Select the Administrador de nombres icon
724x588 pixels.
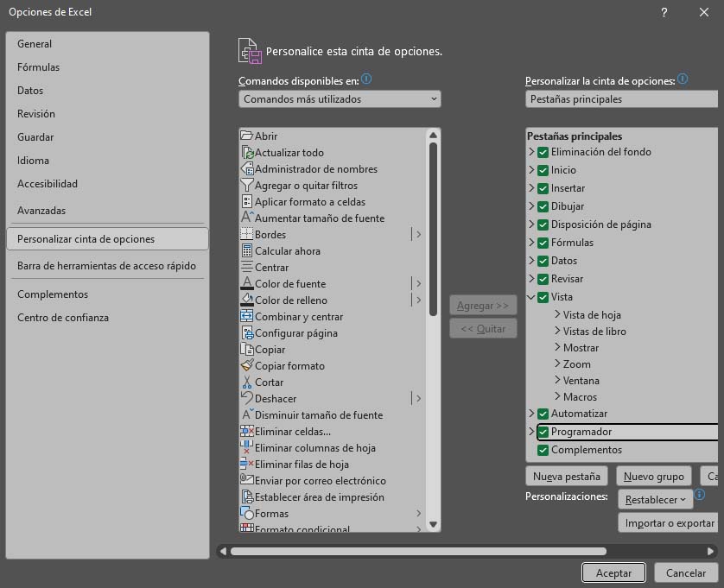[248, 168]
